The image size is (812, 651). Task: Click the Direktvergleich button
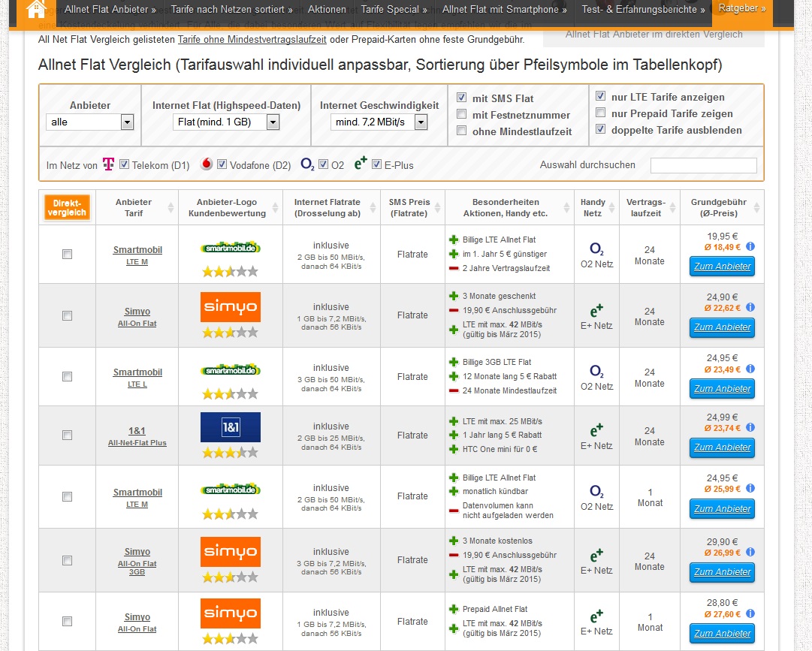pos(67,207)
